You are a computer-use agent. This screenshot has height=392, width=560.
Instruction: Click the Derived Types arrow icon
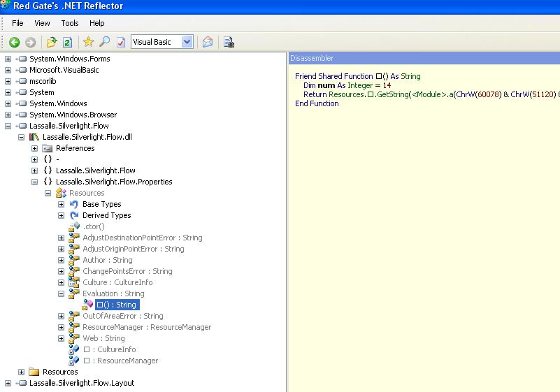[74, 215]
